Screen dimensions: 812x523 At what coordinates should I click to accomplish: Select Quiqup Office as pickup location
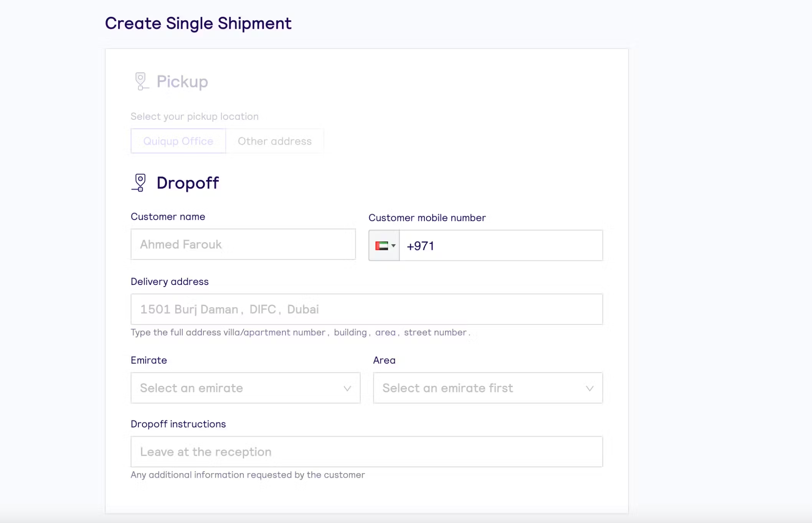(178, 141)
